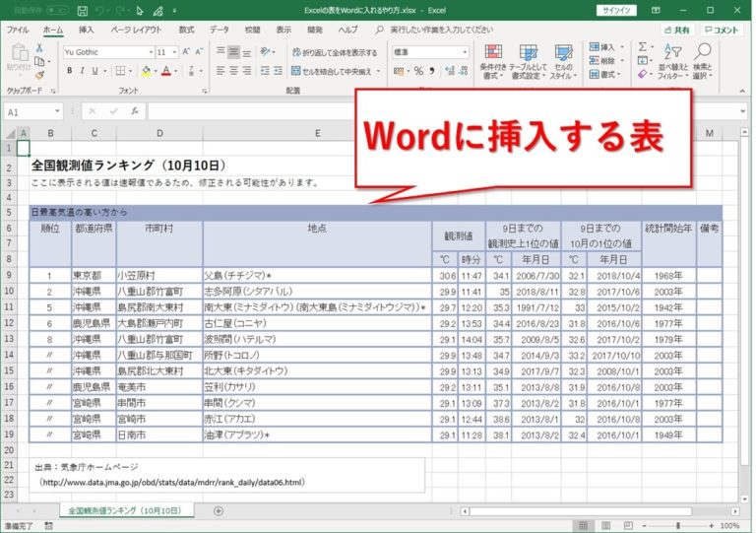Viewport: 756px width, 533px height.
Task: Click the red font color A icon
Action: (x=166, y=71)
